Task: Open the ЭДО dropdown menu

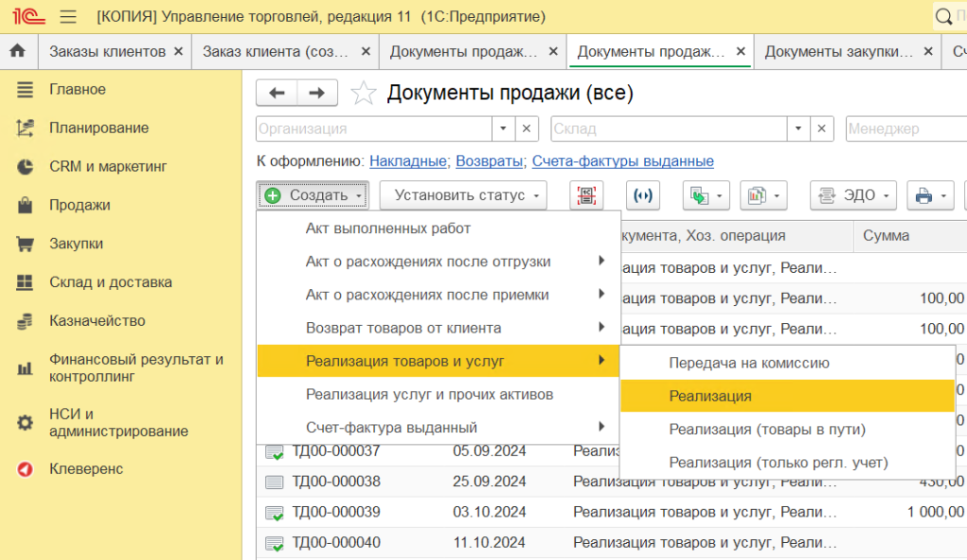Action: coord(854,195)
